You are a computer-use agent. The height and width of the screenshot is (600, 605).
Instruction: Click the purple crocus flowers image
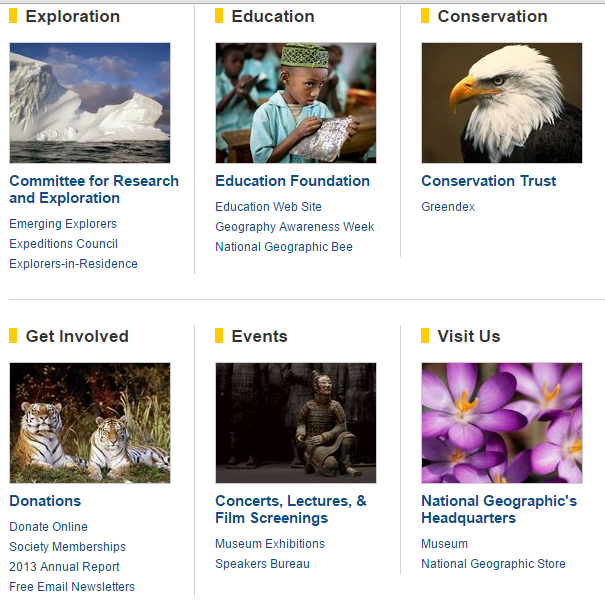pyautogui.click(x=501, y=423)
